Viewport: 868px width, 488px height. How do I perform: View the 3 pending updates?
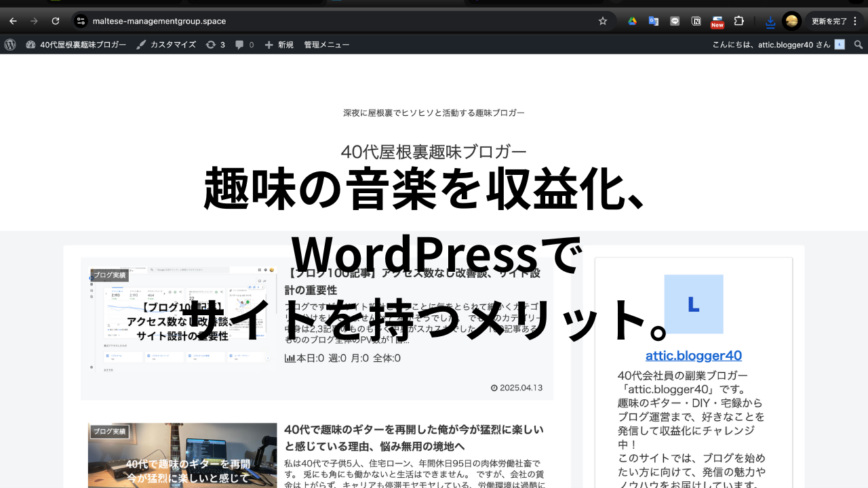pyautogui.click(x=215, y=45)
